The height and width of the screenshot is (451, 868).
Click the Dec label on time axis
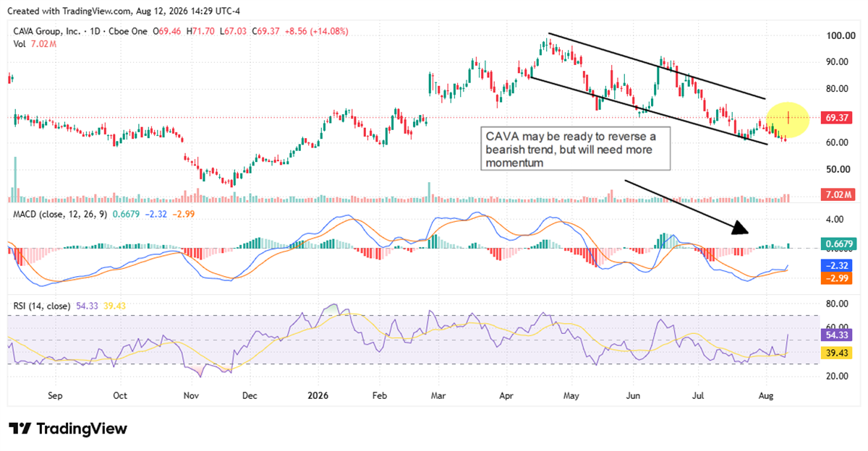pos(250,396)
